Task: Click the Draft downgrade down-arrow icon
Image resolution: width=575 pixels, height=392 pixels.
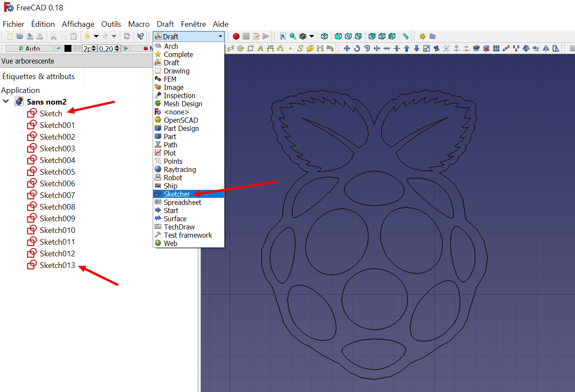Action: pyautogui.click(x=417, y=48)
